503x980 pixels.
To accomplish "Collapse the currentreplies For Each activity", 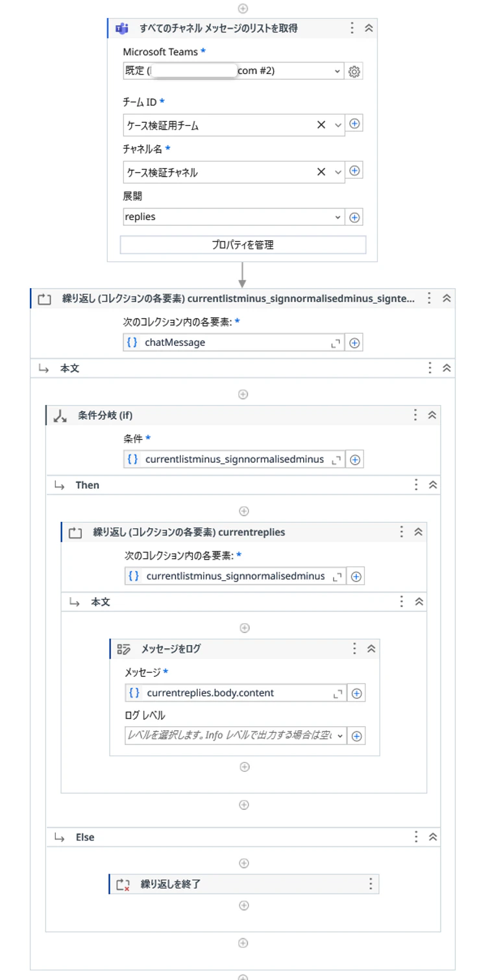I will click(x=419, y=532).
